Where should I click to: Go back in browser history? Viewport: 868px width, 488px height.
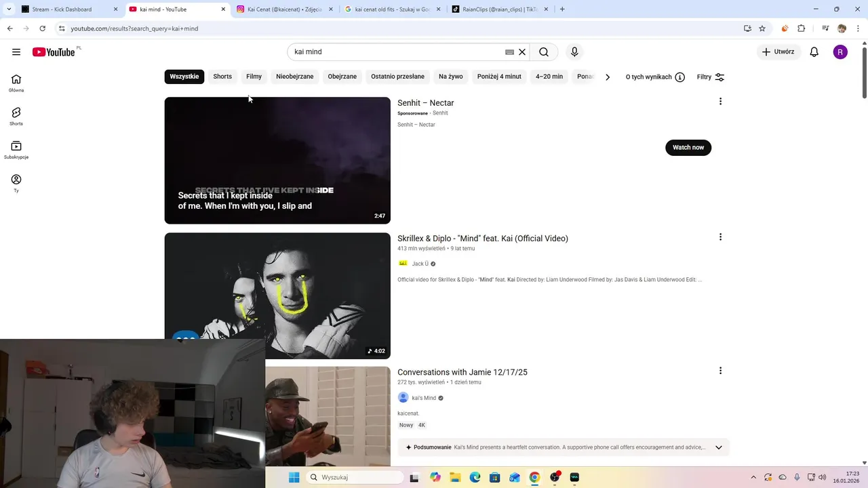click(x=9, y=28)
